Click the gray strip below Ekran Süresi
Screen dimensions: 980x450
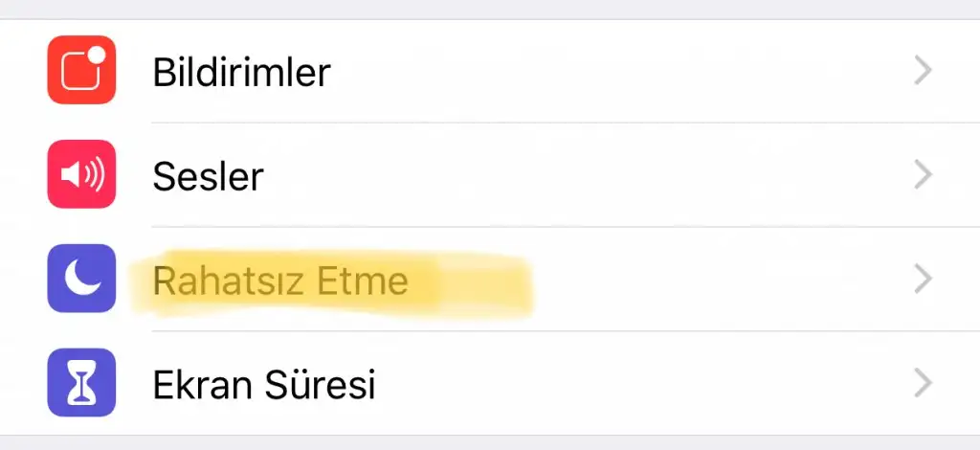click(x=490, y=442)
